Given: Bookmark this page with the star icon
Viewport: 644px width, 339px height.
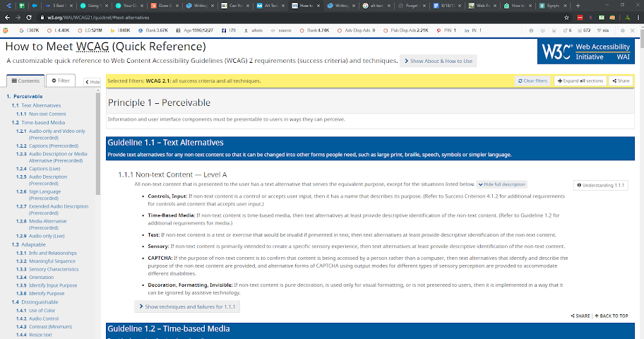Looking at the screenshot, I should pyautogui.click(x=567, y=18).
